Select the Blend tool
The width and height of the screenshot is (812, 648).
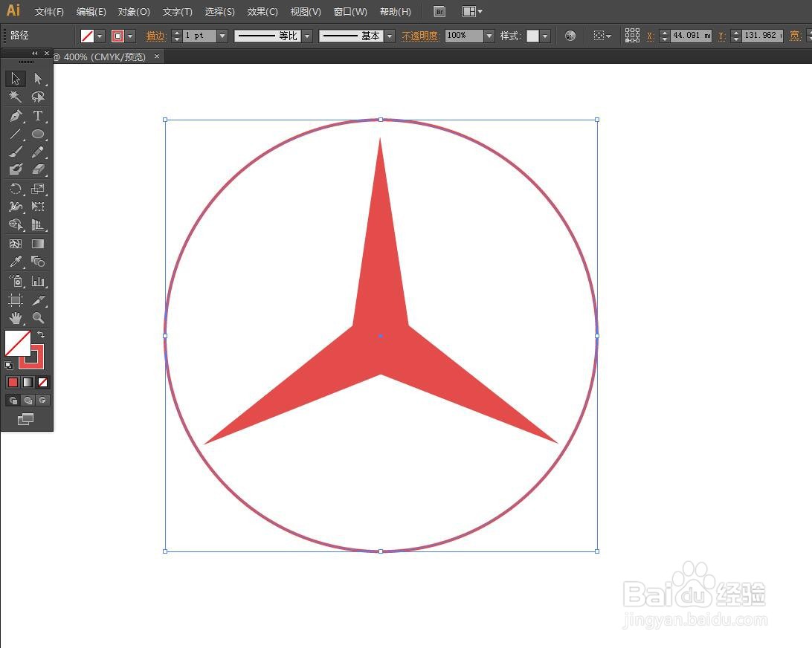click(38, 262)
